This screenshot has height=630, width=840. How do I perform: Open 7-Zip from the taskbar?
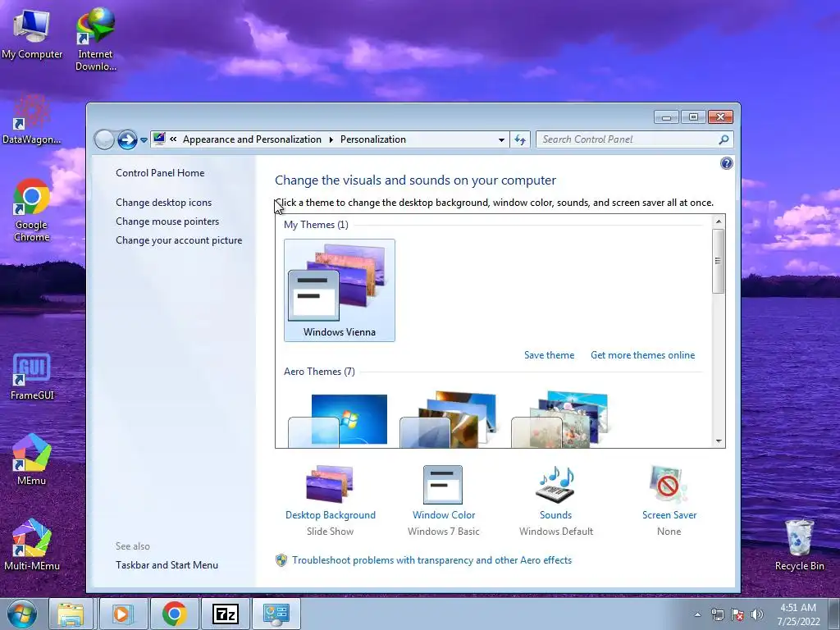[225, 614]
